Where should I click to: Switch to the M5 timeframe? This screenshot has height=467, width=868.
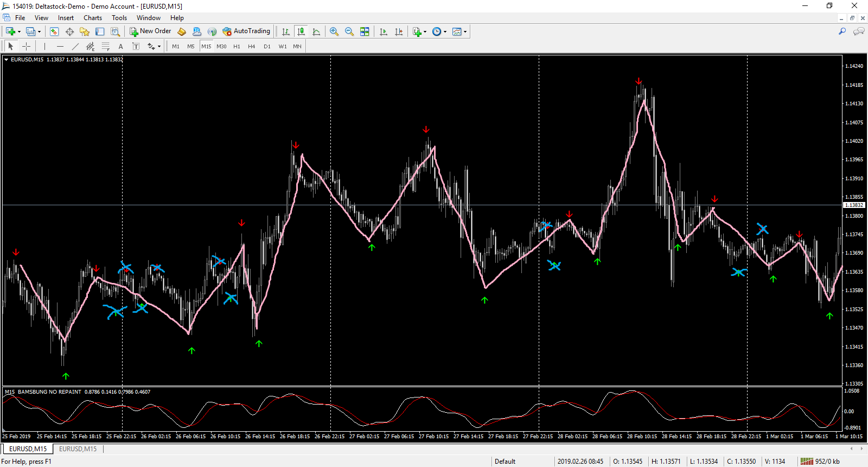click(x=191, y=46)
